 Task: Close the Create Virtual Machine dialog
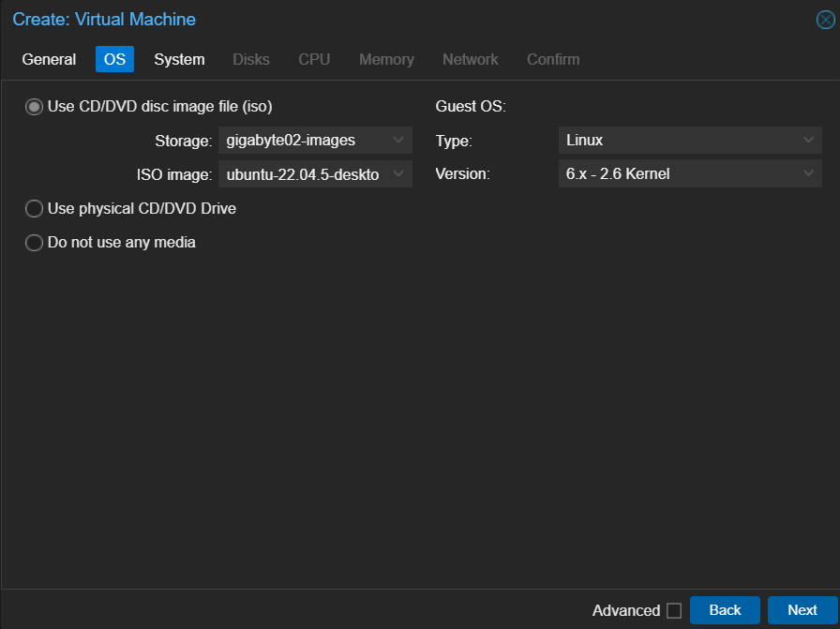[x=825, y=20]
